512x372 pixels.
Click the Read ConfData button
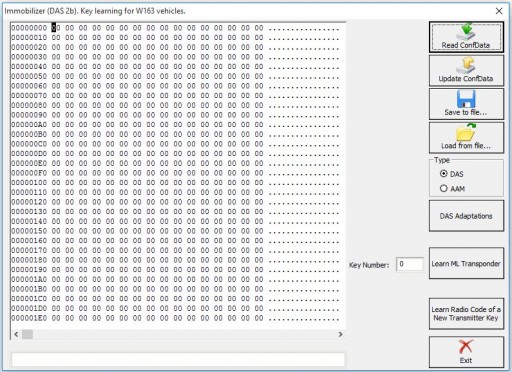click(466, 37)
